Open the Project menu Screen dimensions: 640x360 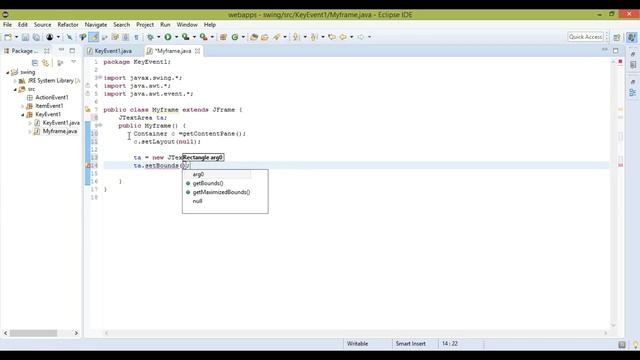click(x=145, y=25)
